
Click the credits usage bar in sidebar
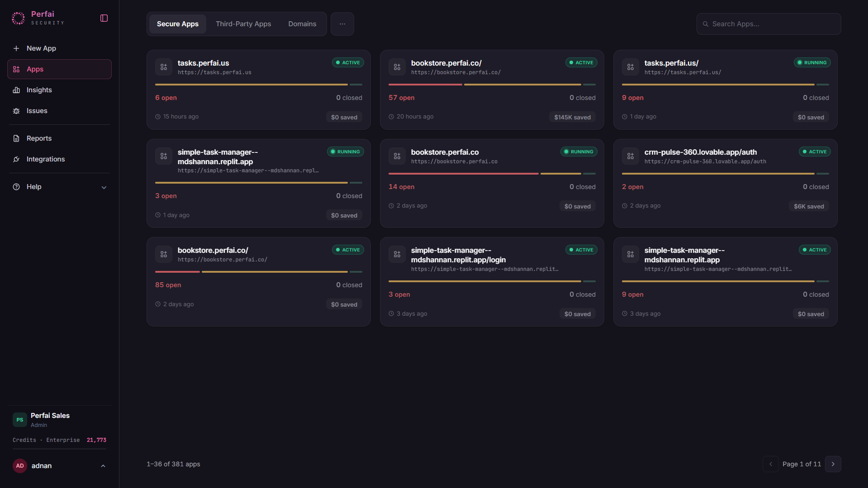click(x=59, y=449)
